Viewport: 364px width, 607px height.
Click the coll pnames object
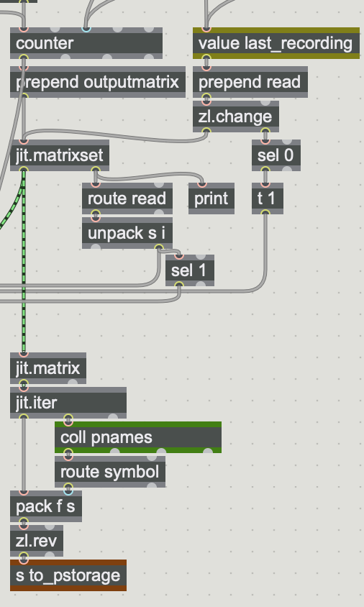click(x=138, y=437)
